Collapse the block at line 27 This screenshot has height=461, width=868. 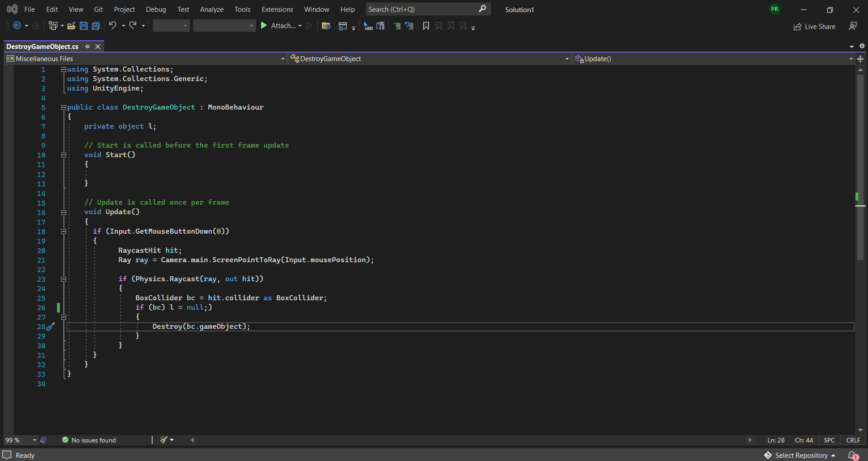coord(63,317)
